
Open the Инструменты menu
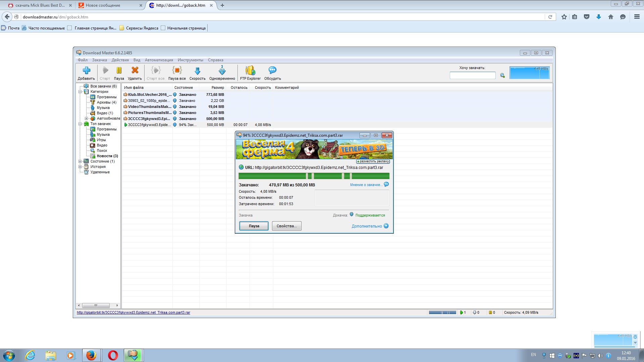coord(191,60)
